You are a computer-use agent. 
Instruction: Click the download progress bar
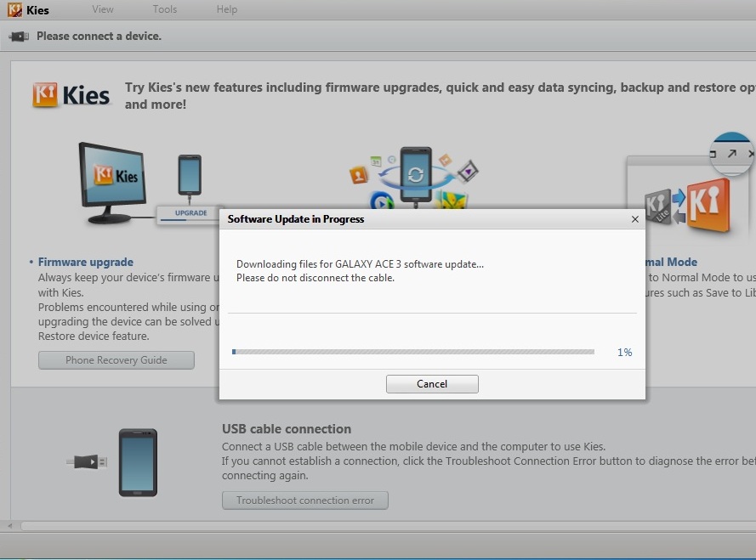point(413,352)
